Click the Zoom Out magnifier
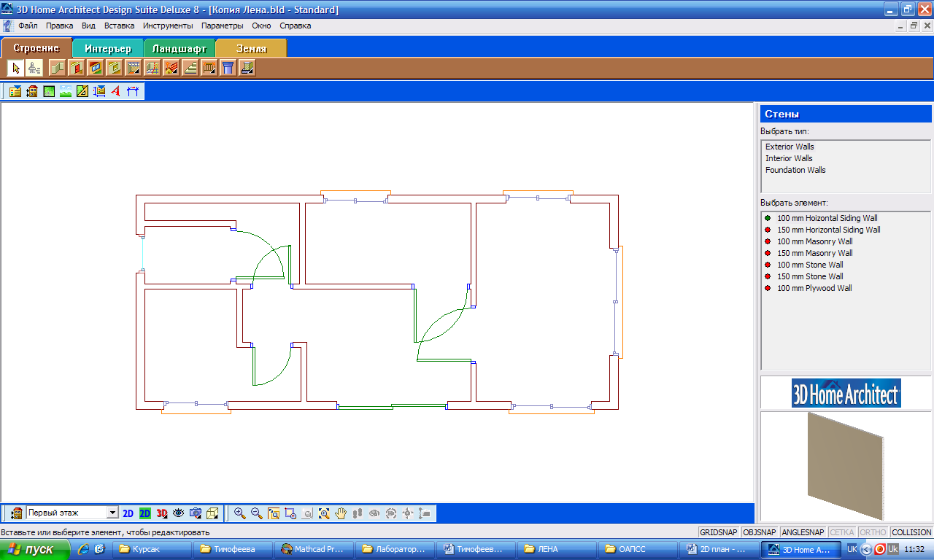The image size is (934, 560). point(256,513)
